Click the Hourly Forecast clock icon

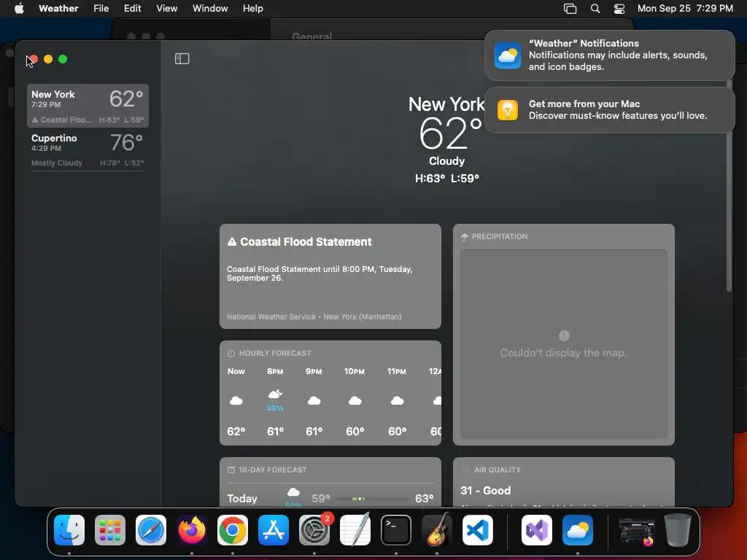[x=231, y=354]
